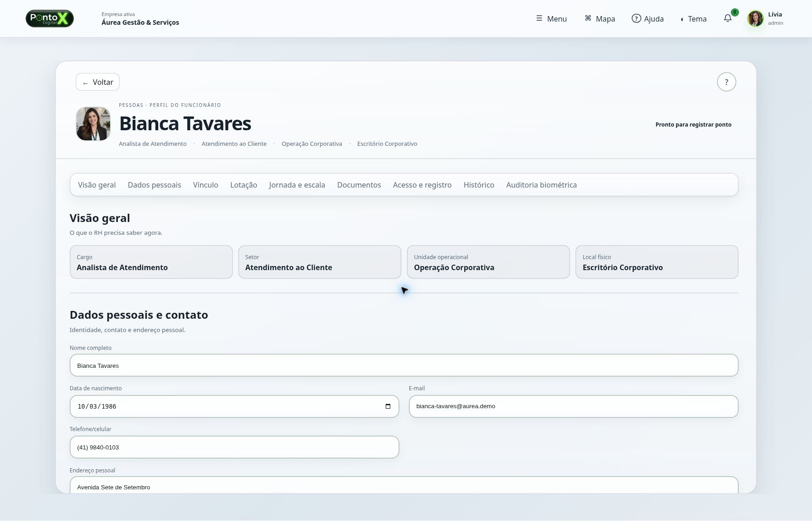Go back with the Voltar button
This screenshot has height=521, width=812.
(98, 82)
